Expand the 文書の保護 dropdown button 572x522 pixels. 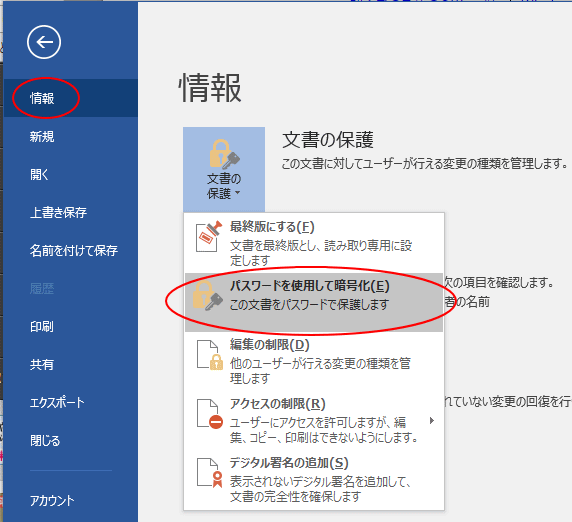click(x=224, y=169)
